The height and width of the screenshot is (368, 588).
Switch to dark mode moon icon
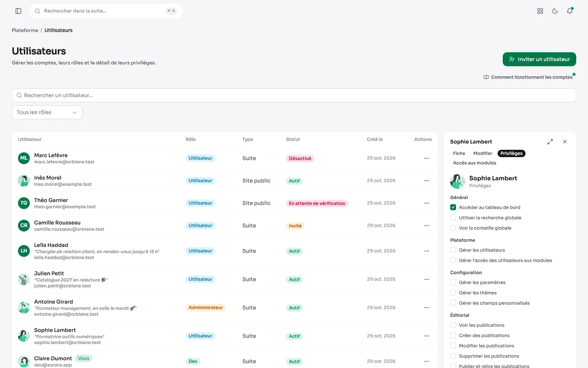[555, 11]
